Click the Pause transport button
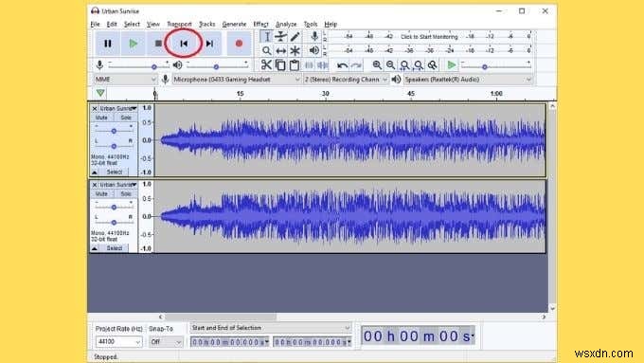 tap(108, 44)
